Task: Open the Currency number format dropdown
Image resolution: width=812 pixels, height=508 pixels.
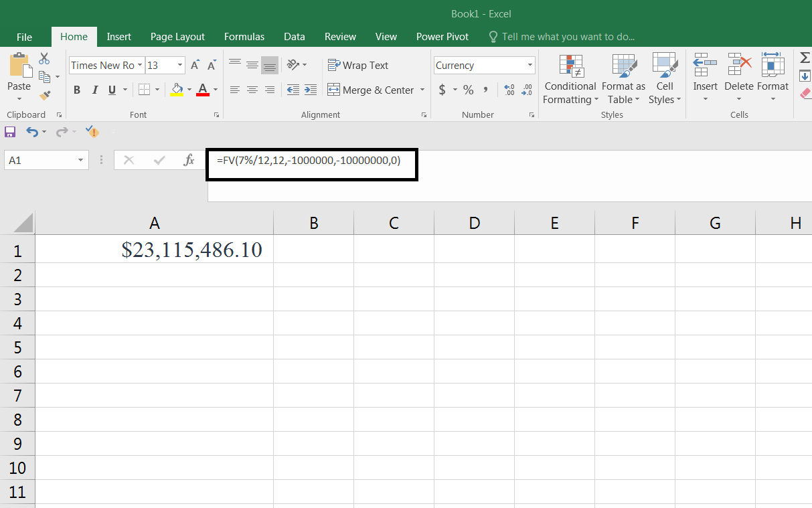Action: [530, 66]
